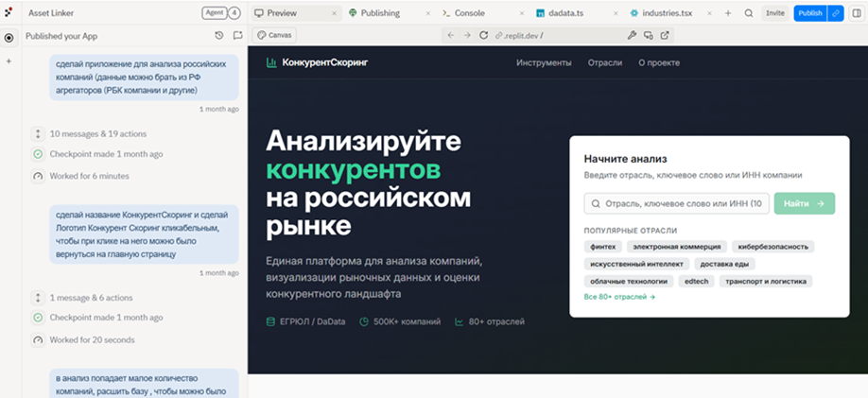This screenshot has height=398, width=868.
Task: Open Отрасли nav menu
Action: pos(605,63)
